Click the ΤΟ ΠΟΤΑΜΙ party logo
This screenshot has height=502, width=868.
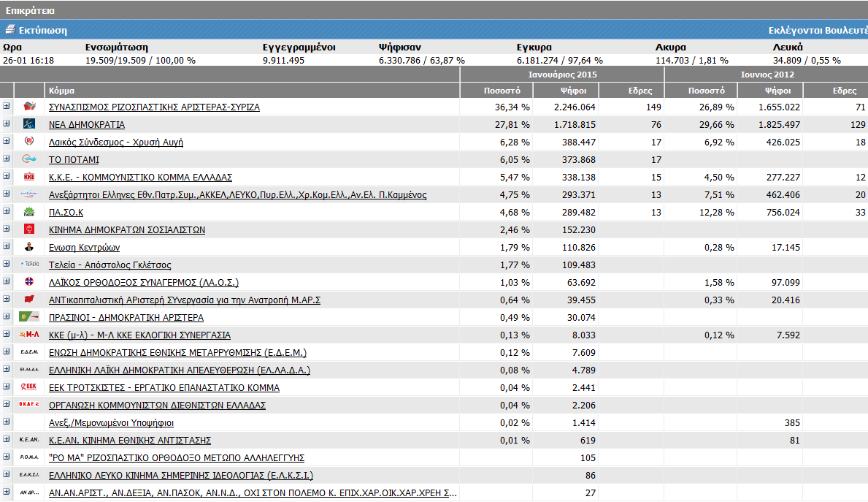[29, 159]
